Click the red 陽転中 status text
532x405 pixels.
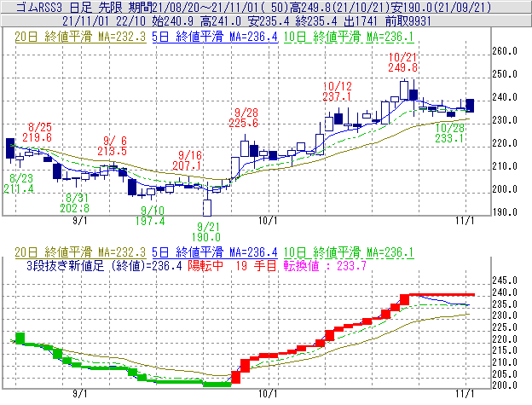[205, 265]
